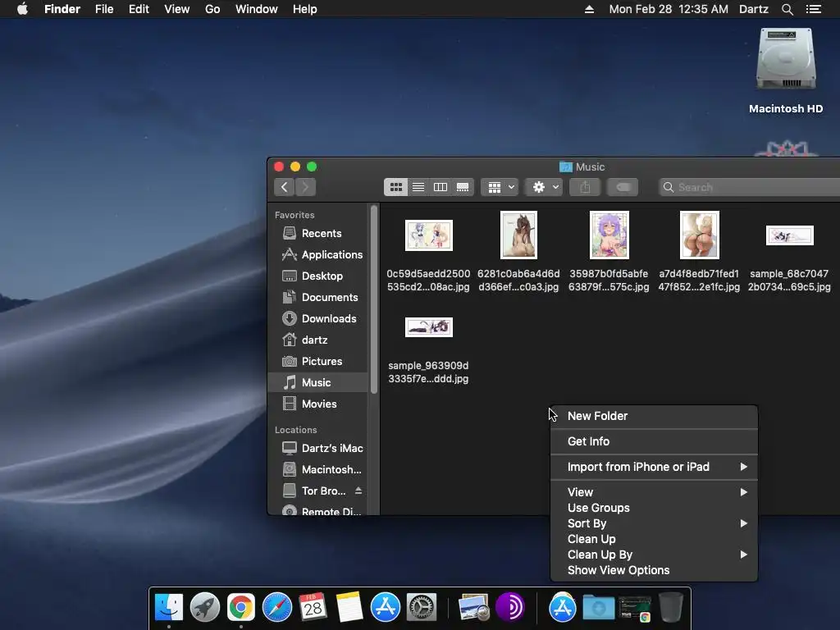
Task: Open Safari from the Dock
Action: pyautogui.click(x=277, y=607)
